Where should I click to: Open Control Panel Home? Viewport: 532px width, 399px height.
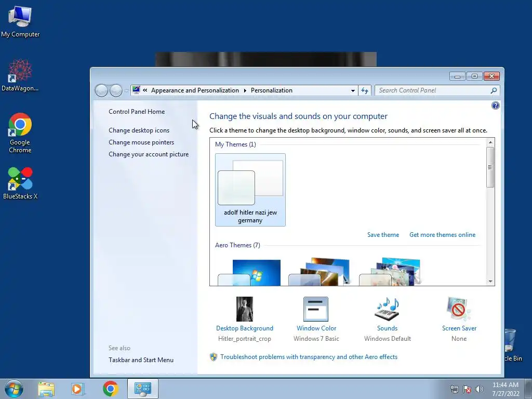[x=137, y=112]
